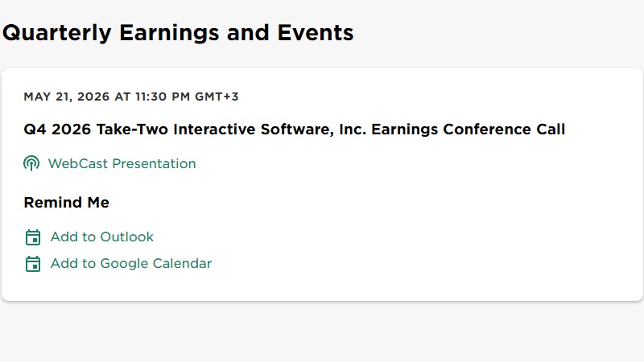Click the webcast broadcast signal icon
The image size is (644, 362).
point(31,164)
